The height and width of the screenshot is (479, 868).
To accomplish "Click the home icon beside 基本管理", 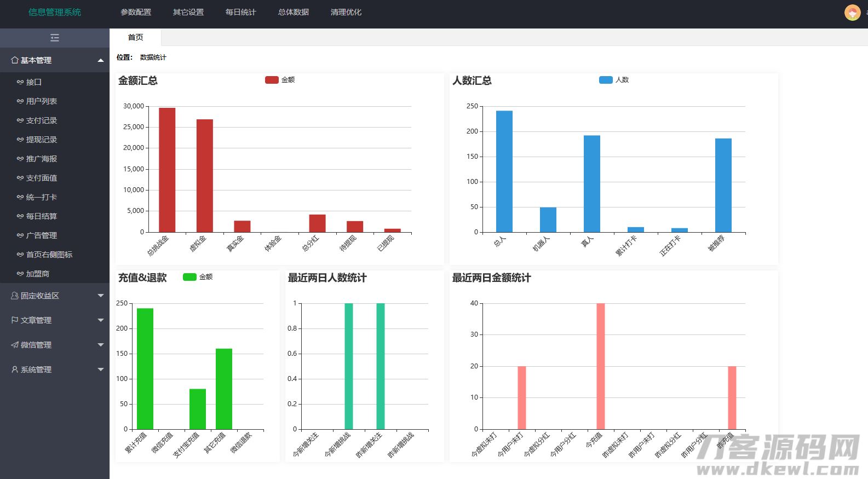I will (x=15, y=60).
